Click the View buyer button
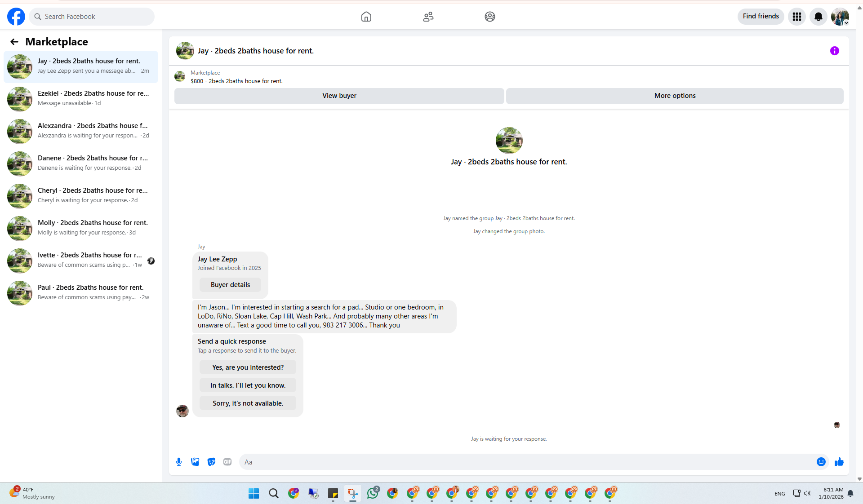Image resolution: width=863 pixels, height=504 pixels. pos(339,96)
